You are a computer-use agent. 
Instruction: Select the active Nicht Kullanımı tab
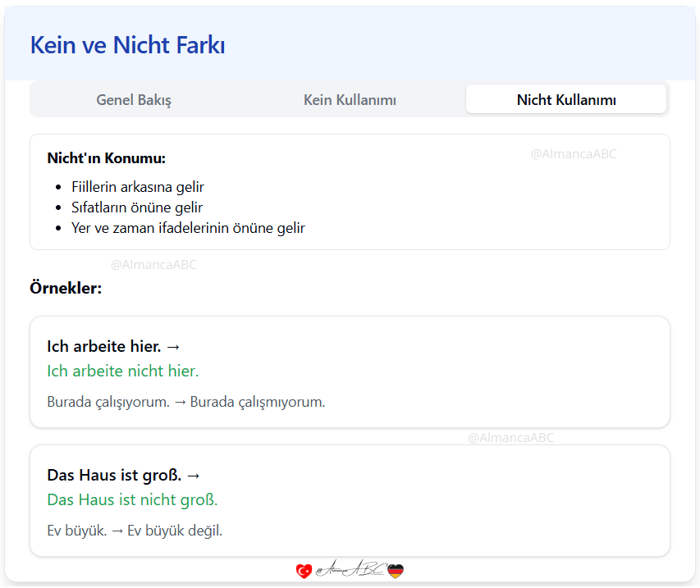point(565,98)
